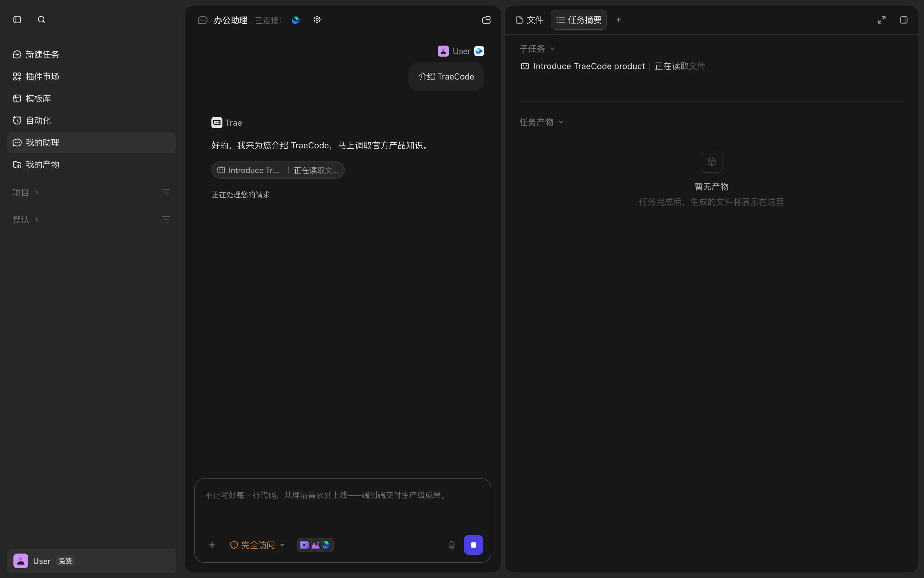Open the 完全访问 permission dropdown
This screenshot has width=924, height=578.
(x=257, y=545)
